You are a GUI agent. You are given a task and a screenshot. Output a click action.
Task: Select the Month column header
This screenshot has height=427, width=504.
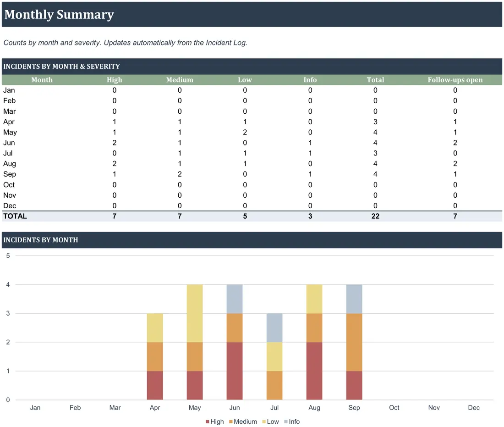42,80
